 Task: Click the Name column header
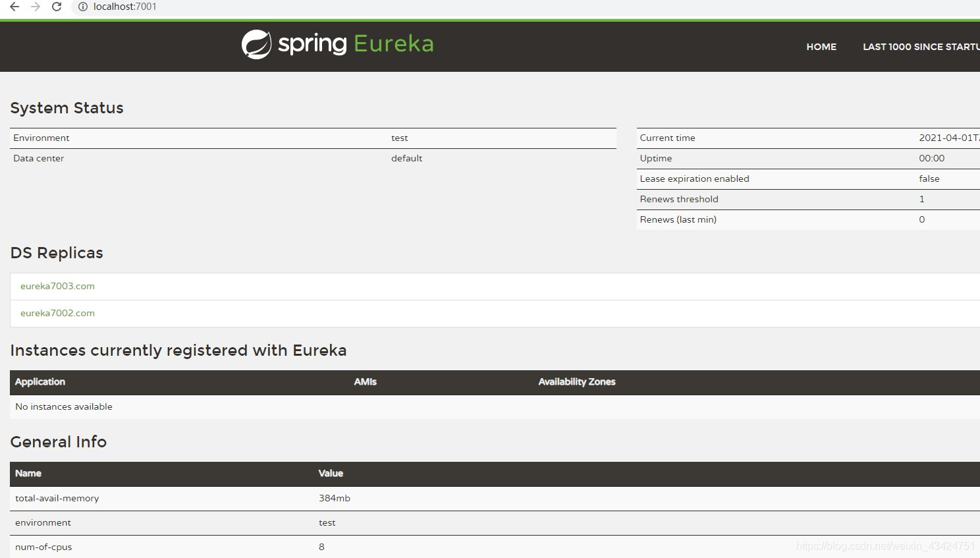click(28, 473)
